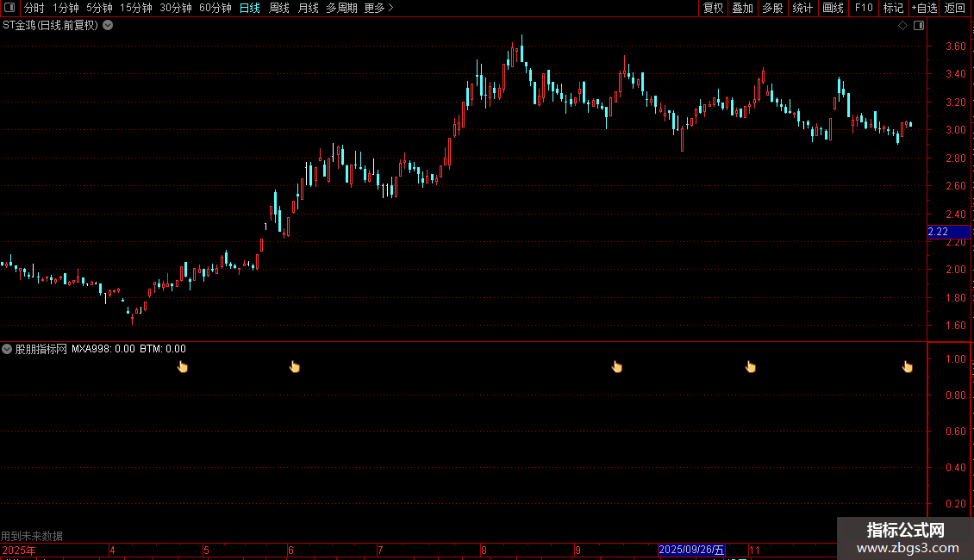Click the hand signal above month 11

751,367
